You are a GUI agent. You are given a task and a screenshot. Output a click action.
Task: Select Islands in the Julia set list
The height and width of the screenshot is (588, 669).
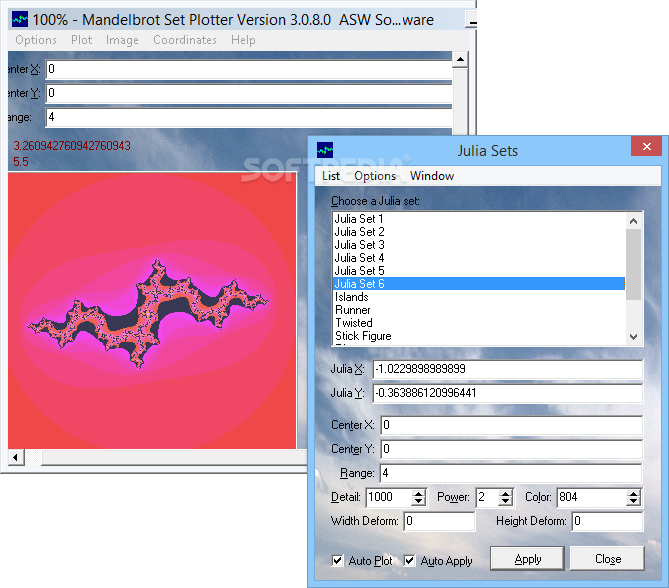[x=478, y=297]
